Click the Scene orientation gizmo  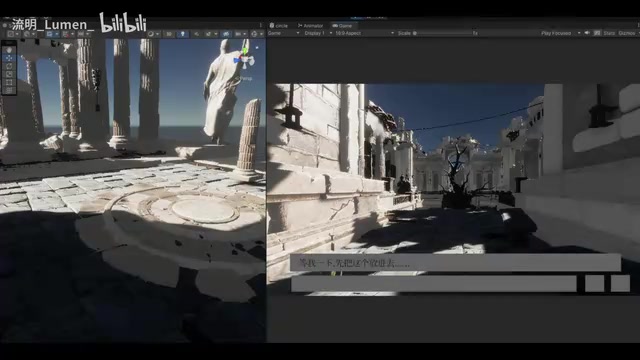(x=244, y=60)
